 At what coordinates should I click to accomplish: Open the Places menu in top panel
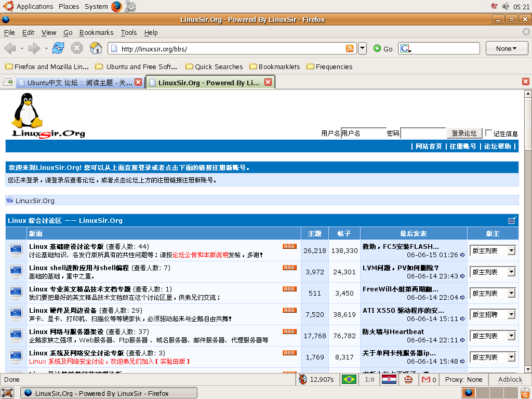click(x=69, y=6)
